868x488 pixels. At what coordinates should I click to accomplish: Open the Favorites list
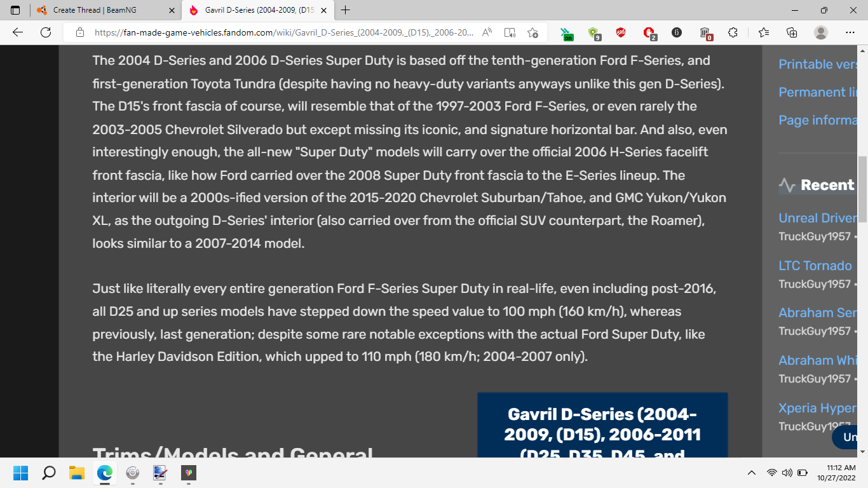(x=764, y=32)
